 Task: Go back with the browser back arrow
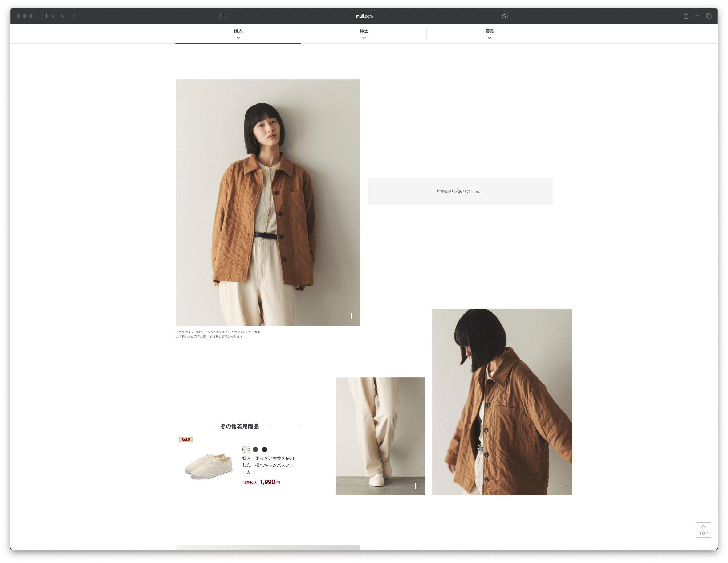(x=63, y=16)
